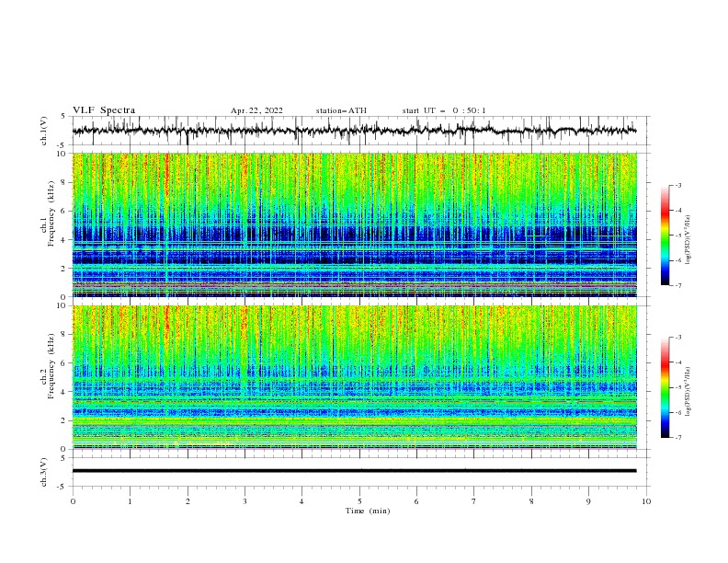Click the time axis tick label '8'
This screenshot has height=563, width=728.
coord(531,501)
